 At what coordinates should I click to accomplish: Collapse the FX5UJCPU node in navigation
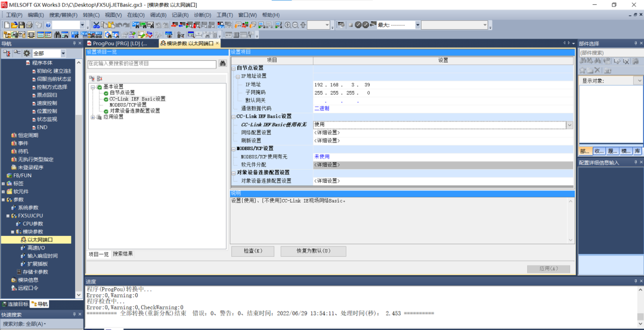point(8,216)
